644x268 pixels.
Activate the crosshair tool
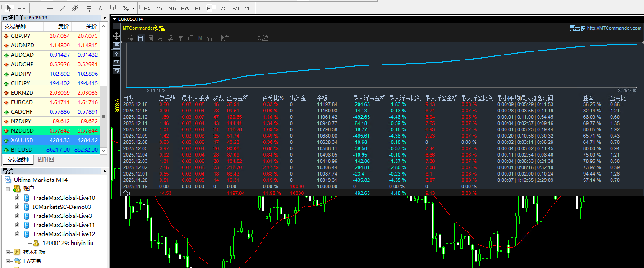click(x=22, y=8)
